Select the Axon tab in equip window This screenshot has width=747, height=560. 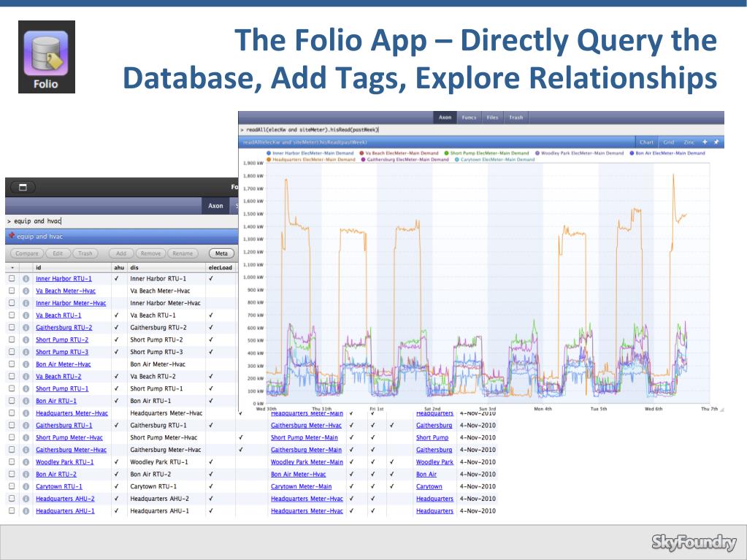215,206
